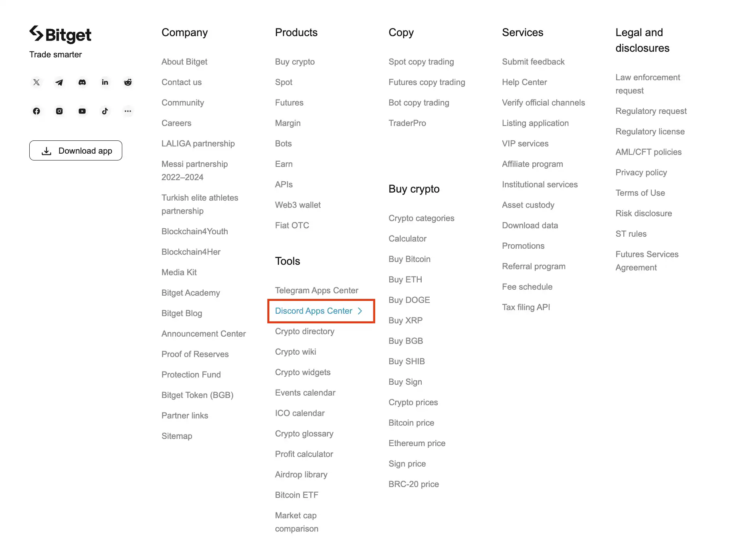756x544 pixels.
Task: Open the Privacy policy link
Action: click(x=641, y=173)
